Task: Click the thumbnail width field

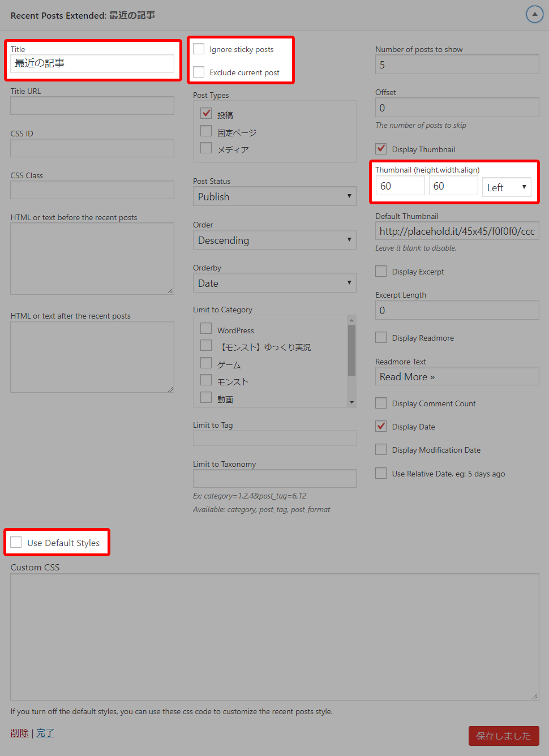Action: pyautogui.click(x=453, y=186)
